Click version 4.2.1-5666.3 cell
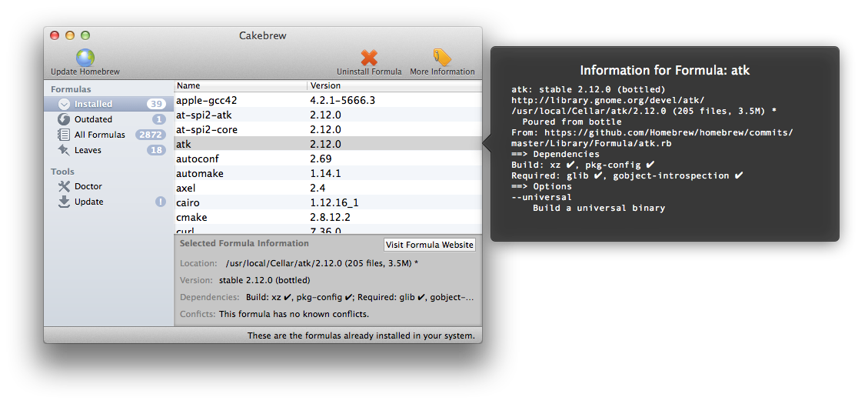The image size is (868, 404). [x=343, y=100]
